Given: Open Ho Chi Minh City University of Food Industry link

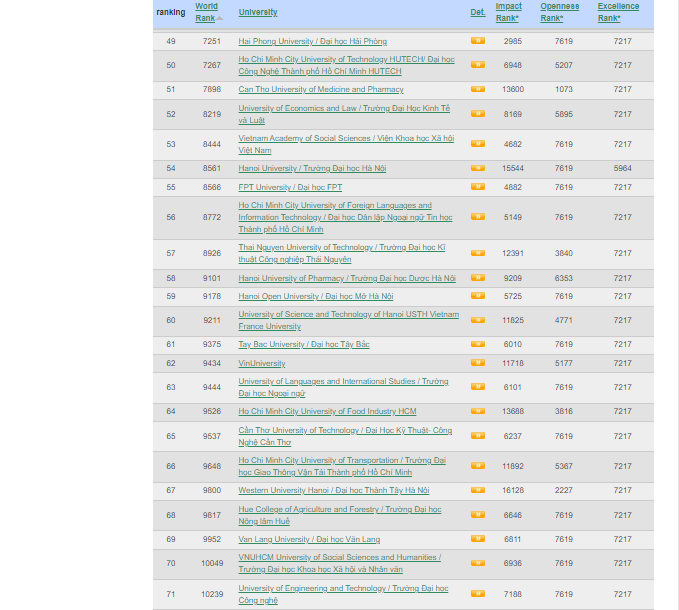Looking at the screenshot, I should pos(327,411).
